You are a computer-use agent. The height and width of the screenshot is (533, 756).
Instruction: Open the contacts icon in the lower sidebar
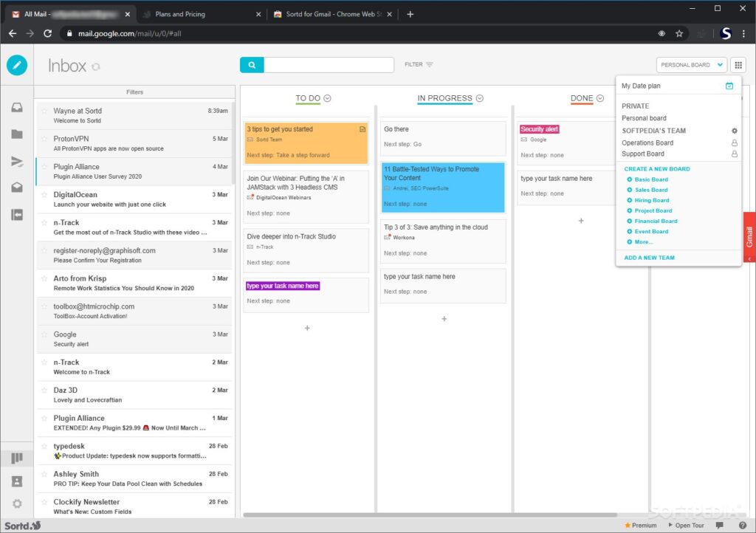17,481
